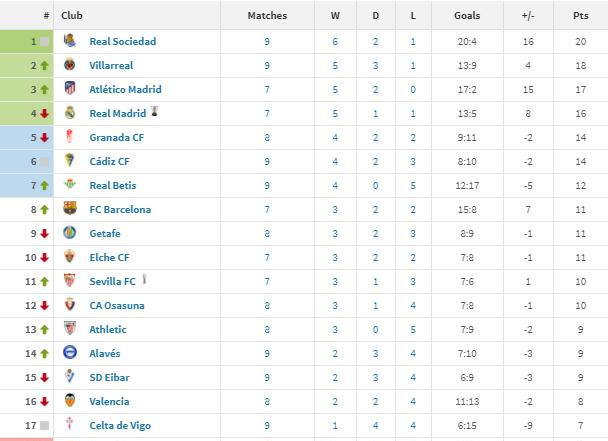Click the Goals column header

(467, 16)
